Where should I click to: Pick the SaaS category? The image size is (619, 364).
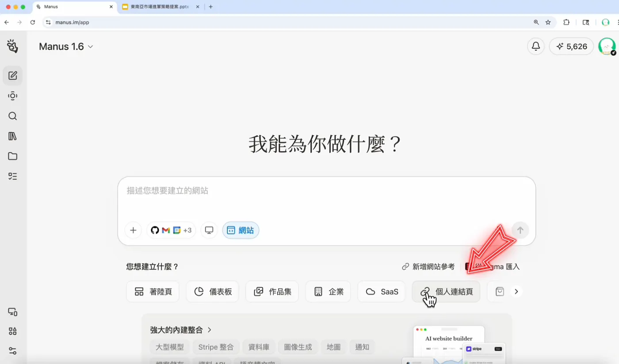(381, 292)
